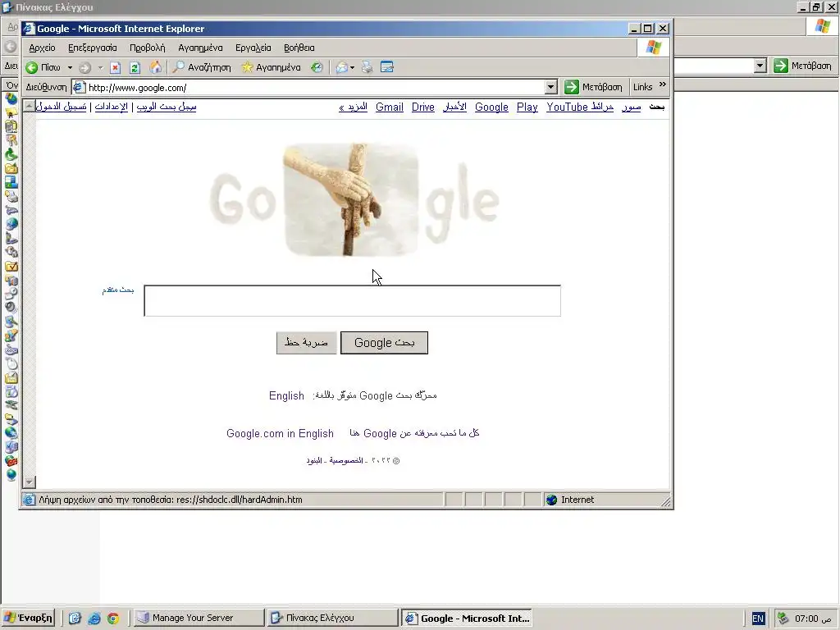
Task: Click the Internet security zone globe icon
Action: pos(552,500)
